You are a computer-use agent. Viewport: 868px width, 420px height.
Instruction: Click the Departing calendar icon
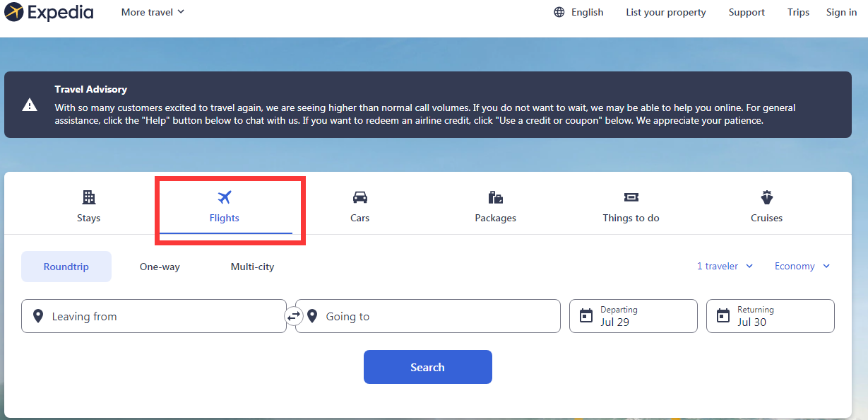[x=586, y=316]
